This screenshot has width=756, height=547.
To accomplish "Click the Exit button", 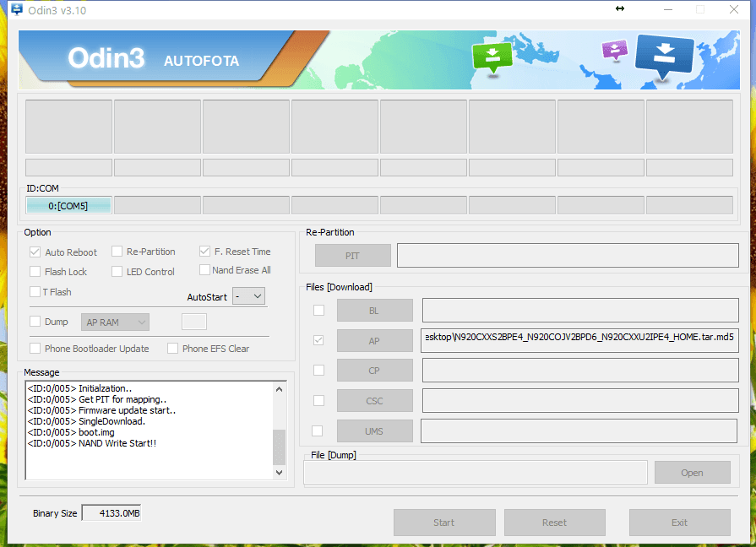I will [679, 523].
